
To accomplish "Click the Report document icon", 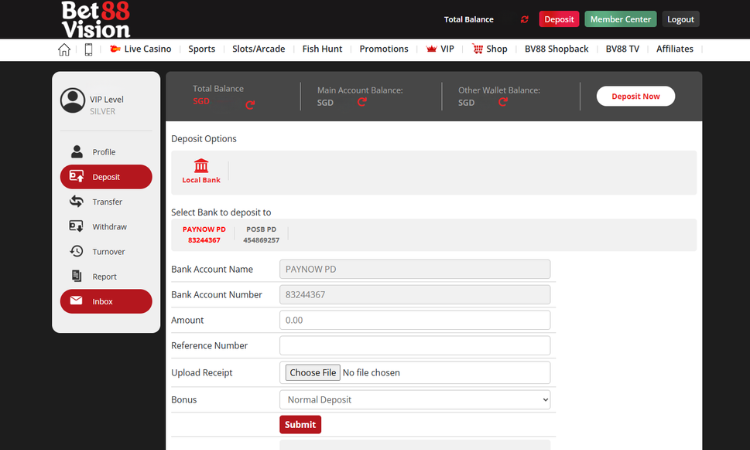I will click(77, 276).
